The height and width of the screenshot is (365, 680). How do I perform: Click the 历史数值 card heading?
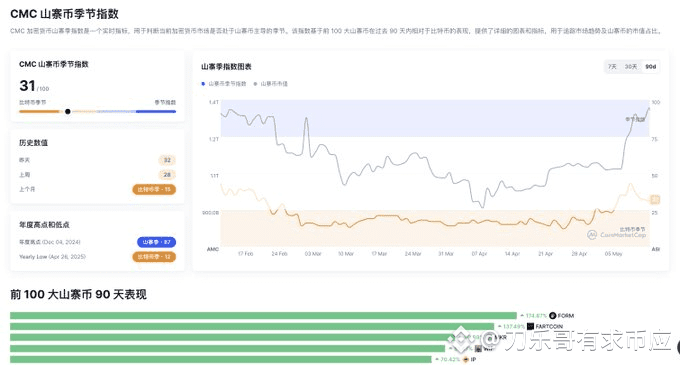pyautogui.click(x=33, y=143)
